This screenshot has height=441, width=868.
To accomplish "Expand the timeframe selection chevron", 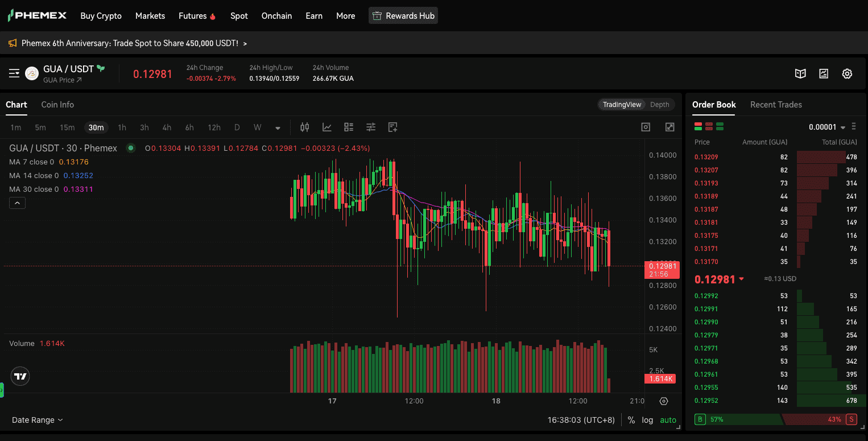I will tap(278, 127).
